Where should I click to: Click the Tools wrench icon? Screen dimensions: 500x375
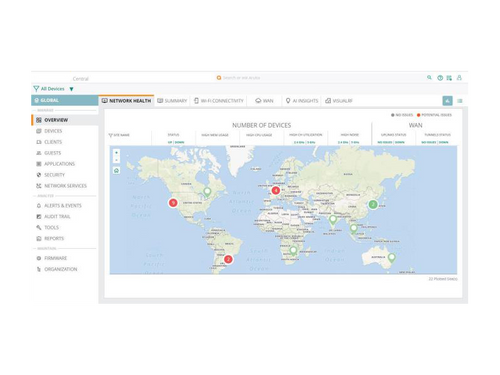(x=39, y=227)
